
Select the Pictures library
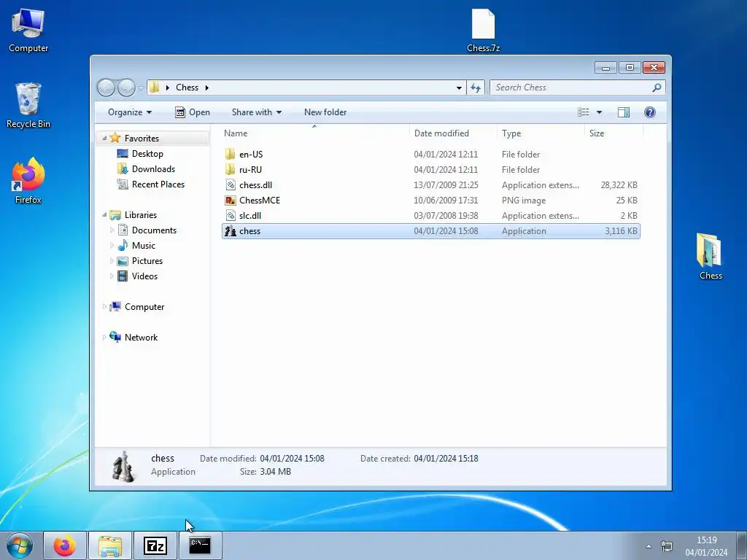tap(147, 261)
